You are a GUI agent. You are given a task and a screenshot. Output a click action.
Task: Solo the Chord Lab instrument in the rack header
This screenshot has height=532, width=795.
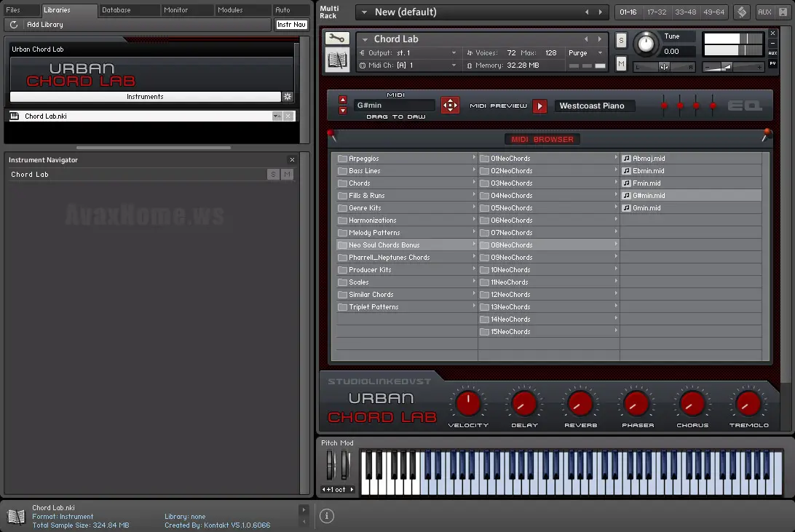click(x=621, y=40)
